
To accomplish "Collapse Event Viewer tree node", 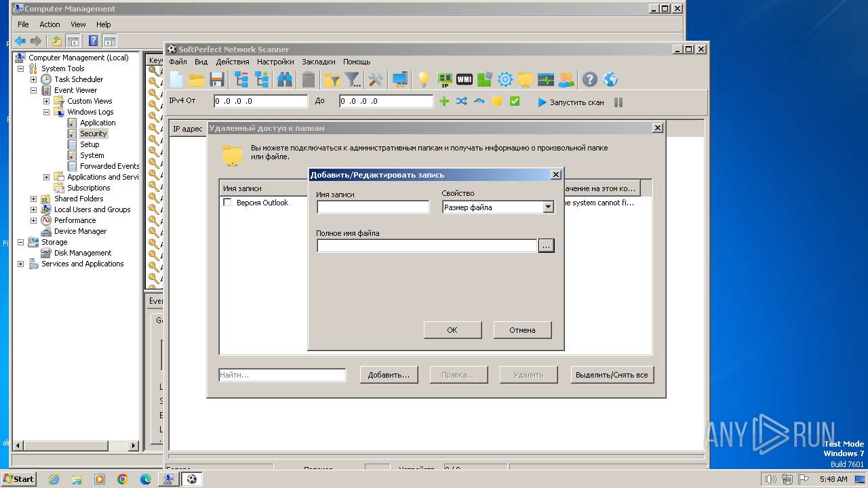I will [x=33, y=90].
